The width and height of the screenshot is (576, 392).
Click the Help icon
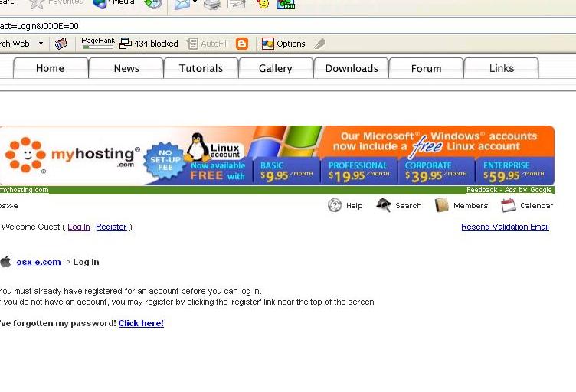pyautogui.click(x=335, y=205)
